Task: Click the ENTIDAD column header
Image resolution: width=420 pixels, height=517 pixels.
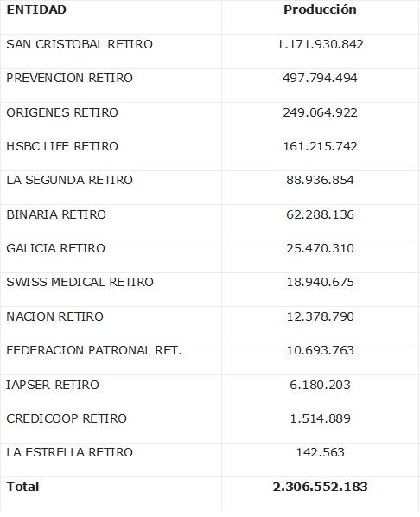Action: (x=36, y=10)
